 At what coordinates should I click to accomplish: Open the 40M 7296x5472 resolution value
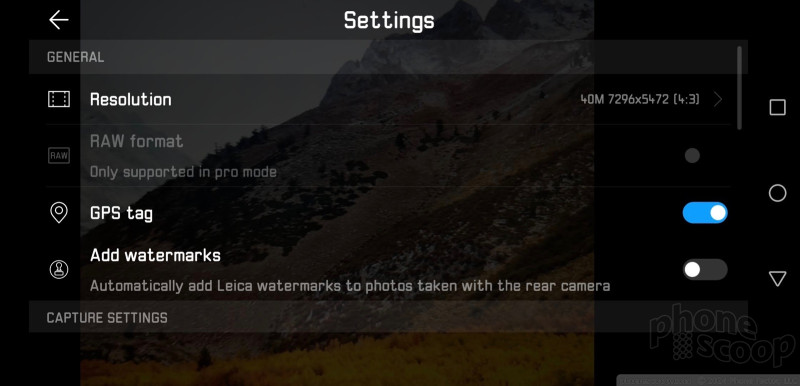[640, 99]
